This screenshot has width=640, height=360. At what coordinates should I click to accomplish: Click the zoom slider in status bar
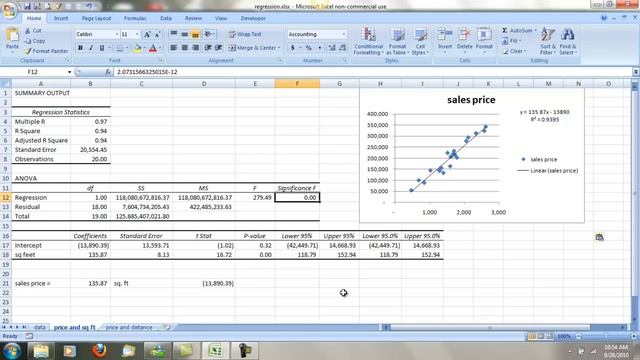[606, 336]
